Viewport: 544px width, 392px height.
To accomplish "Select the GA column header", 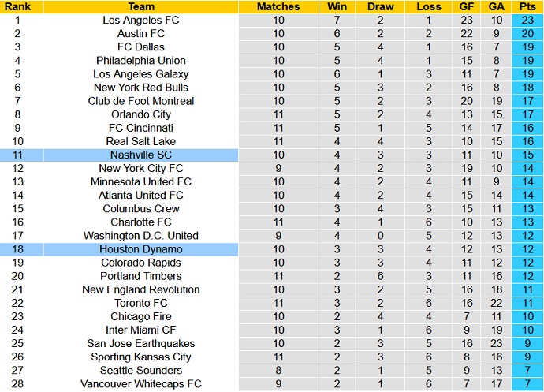I will pos(496,6).
